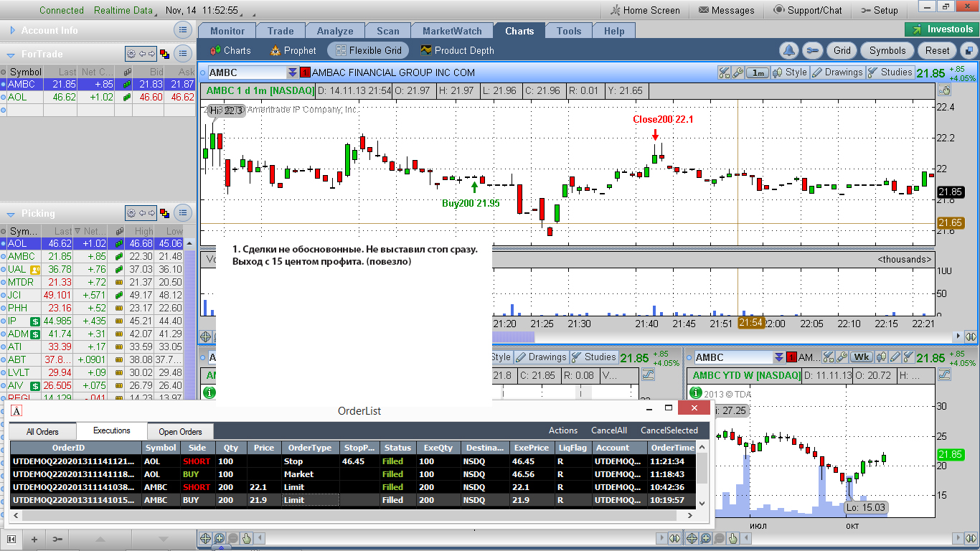The width and height of the screenshot is (980, 551).
Task: Toggle the Wk timeframe on weekly chart
Action: 861,357
